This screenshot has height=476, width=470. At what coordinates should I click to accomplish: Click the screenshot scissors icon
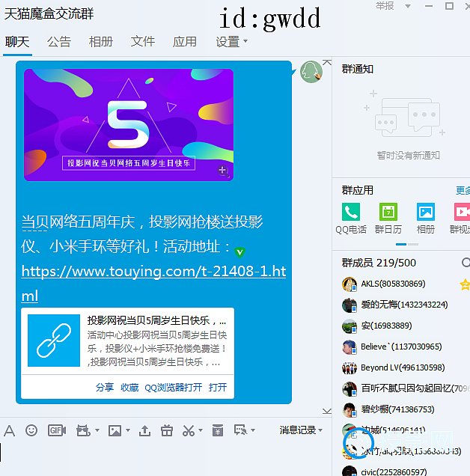click(189, 430)
